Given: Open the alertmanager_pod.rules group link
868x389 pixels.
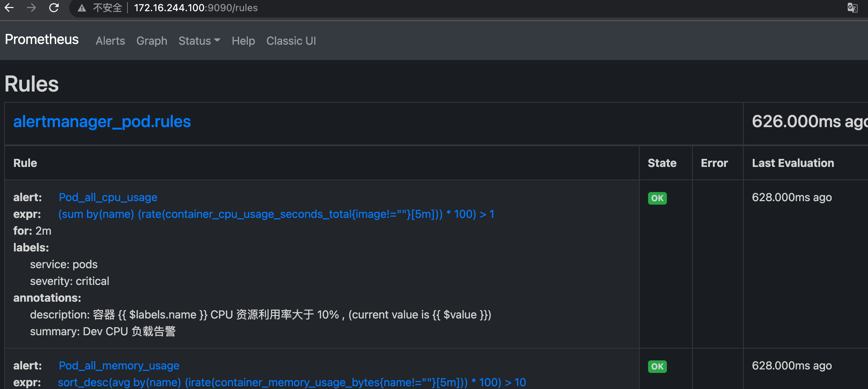Looking at the screenshot, I should 102,122.
